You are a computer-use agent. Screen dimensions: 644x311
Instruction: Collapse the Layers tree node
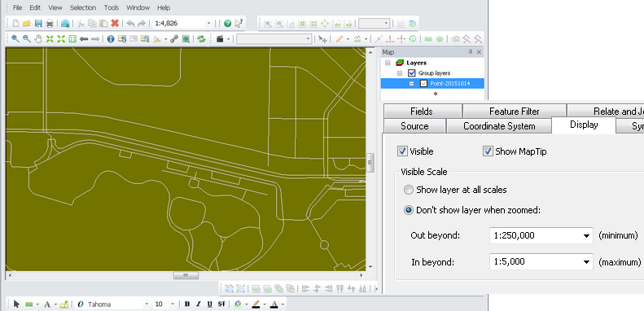coord(388,63)
